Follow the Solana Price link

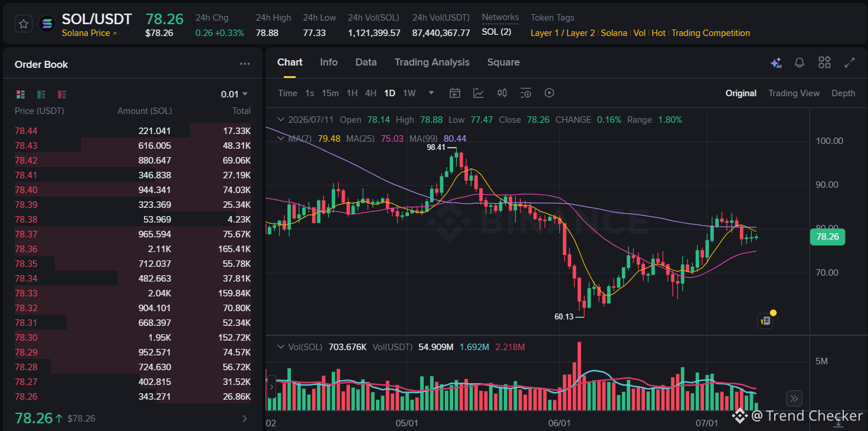(x=89, y=33)
